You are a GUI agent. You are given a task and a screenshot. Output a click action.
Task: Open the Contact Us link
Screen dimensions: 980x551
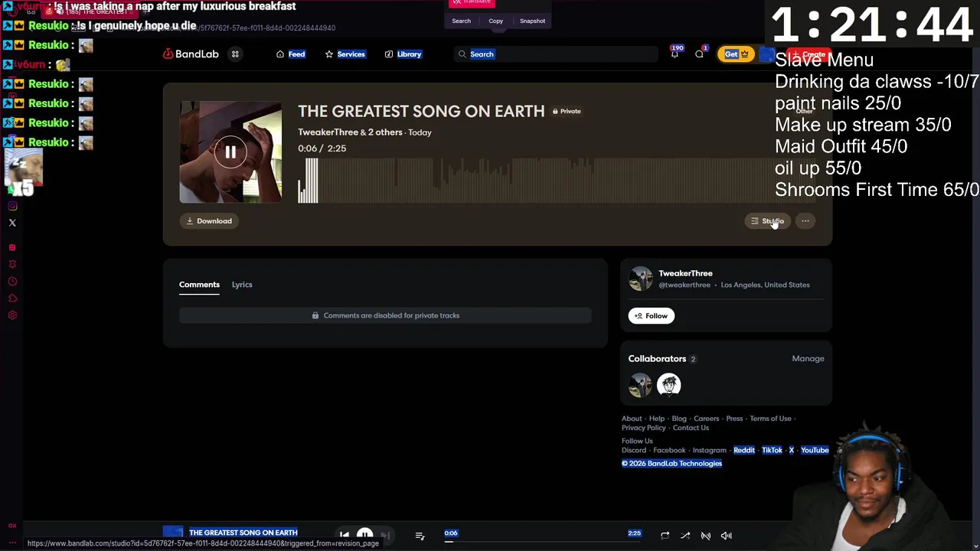[691, 428]
